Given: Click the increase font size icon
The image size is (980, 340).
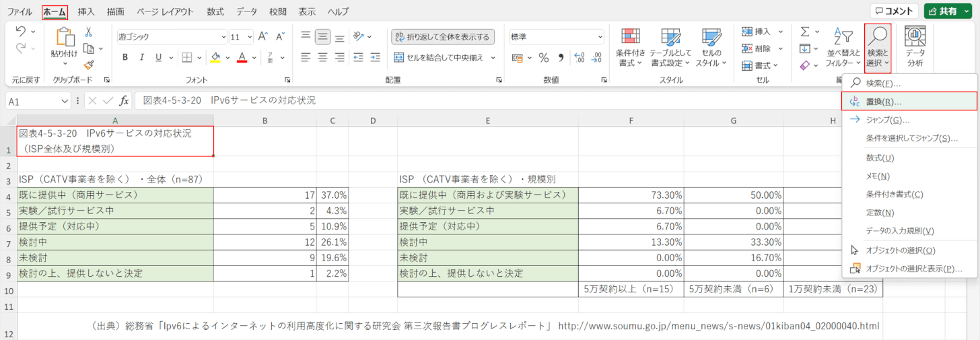Looking at the screenshot, I should pos(263,36).
